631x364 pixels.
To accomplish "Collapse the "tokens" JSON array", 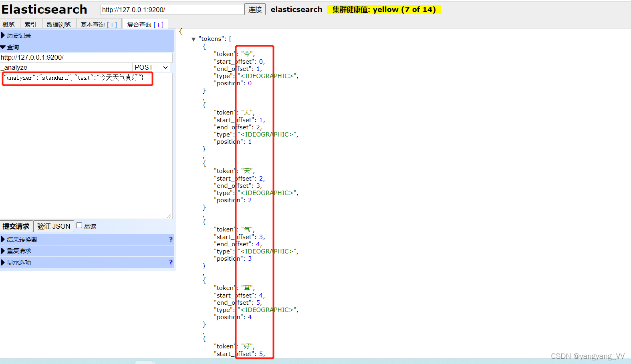I will [x=194, y=39].
